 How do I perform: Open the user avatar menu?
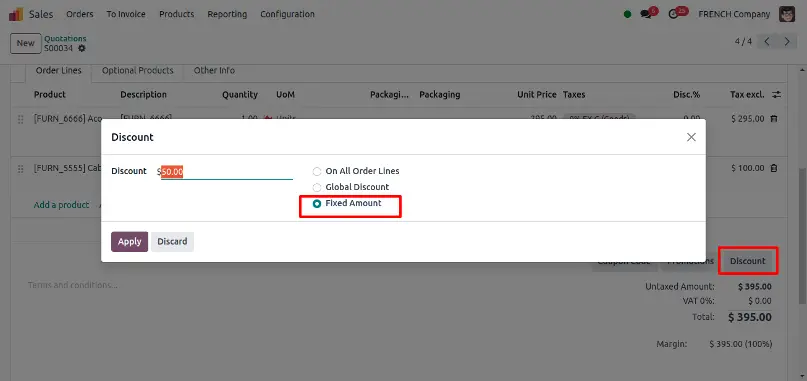click(x=787, y=14)
